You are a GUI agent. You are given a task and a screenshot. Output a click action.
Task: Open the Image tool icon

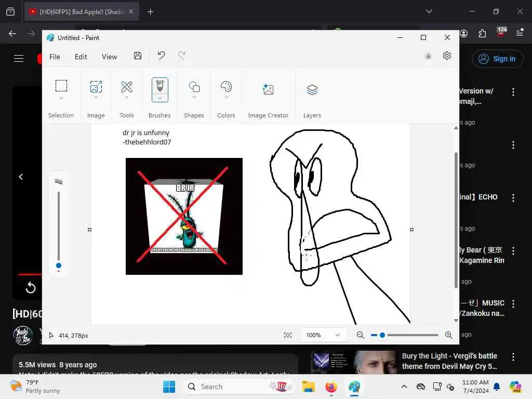click(x=96, y=87)
